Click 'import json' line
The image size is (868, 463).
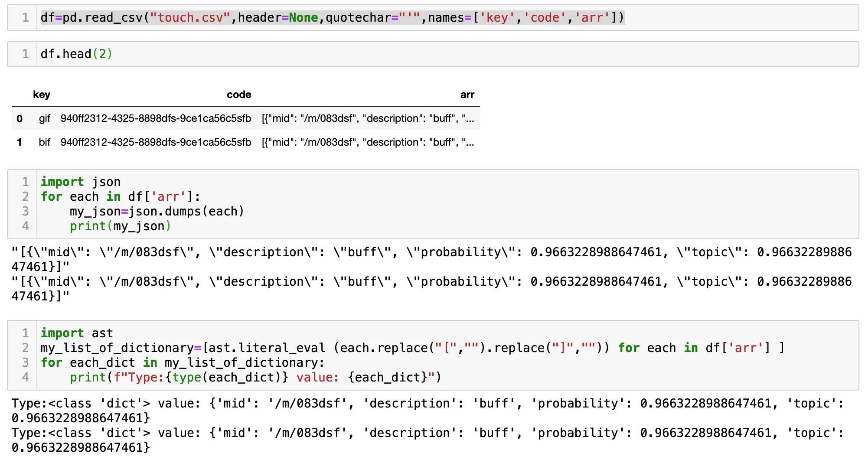click(x=81, y=182)
